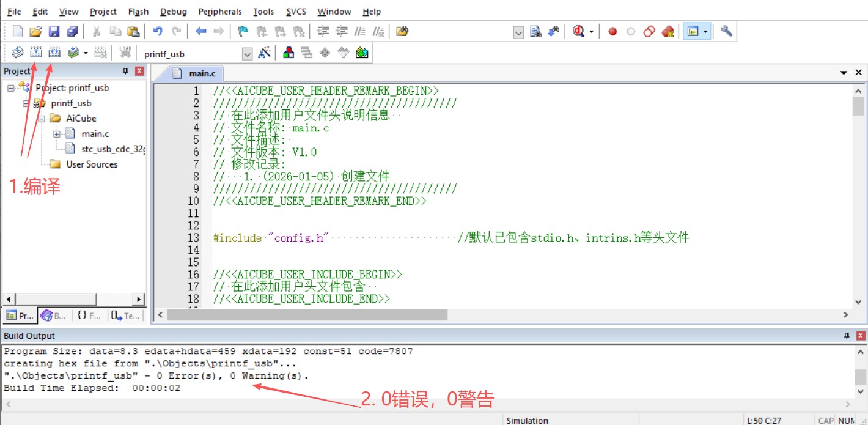Download code using the LOAD toolbar icon
868x425 pixels.
click(125, 52)
